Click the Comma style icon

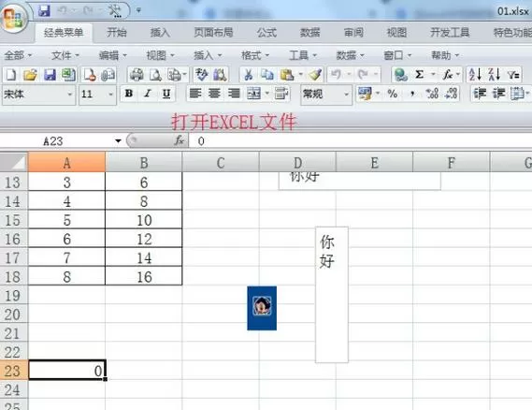412,94
